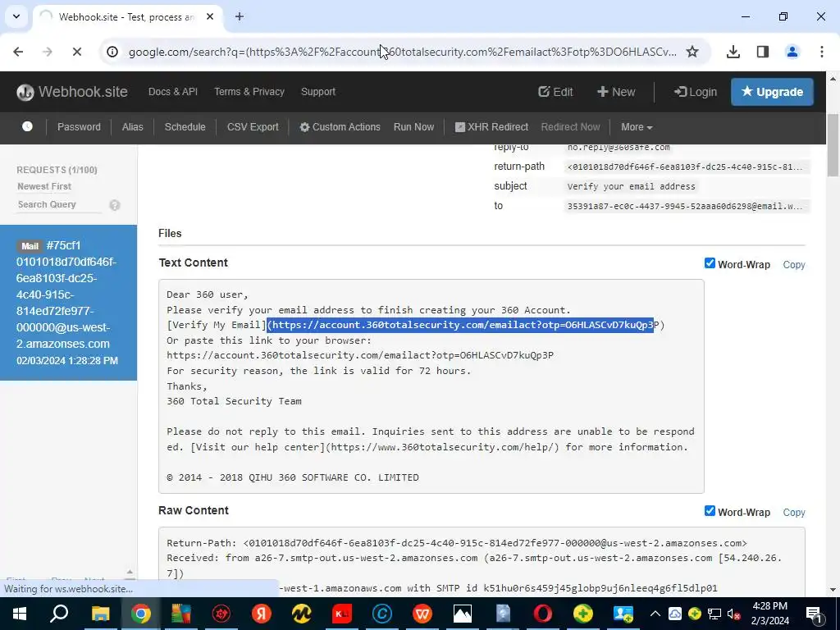This screenshot has width=840, height=630.
Task: Click the XHR Redirect option
Action: click(491, 127)
